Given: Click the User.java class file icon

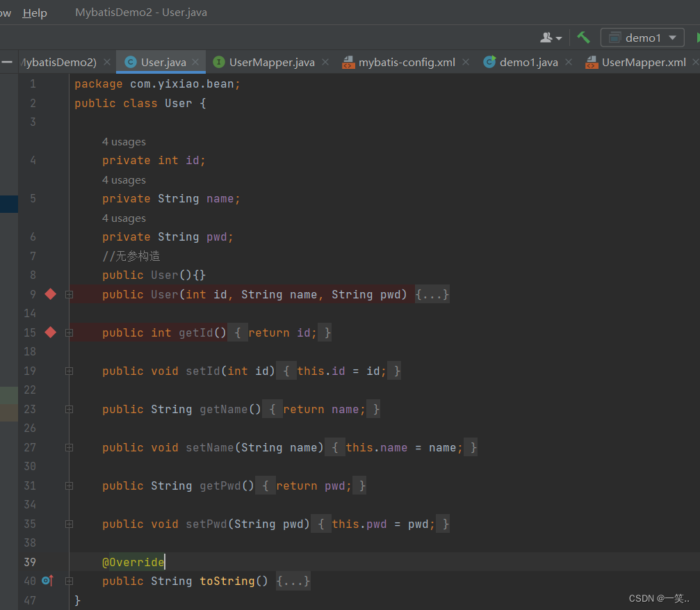Looking at the screenshot, I should [131, 62].
